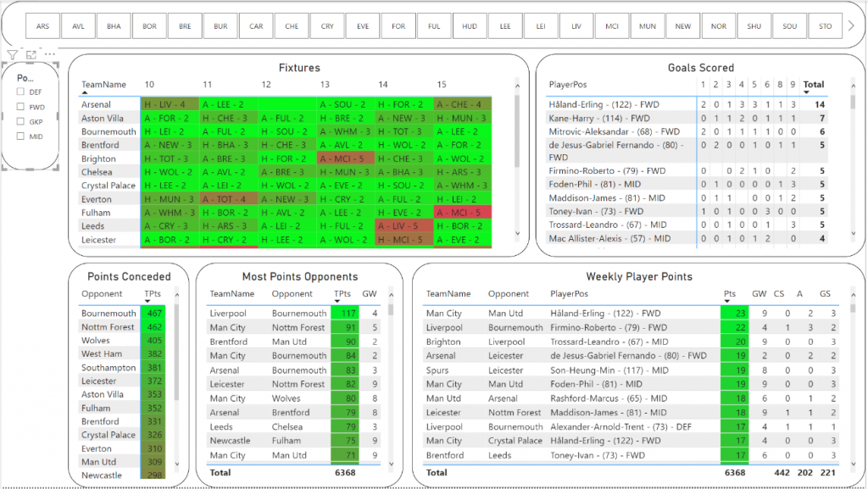Select the ARS team tile
The image size is (868, 489).
pos(42,26)
